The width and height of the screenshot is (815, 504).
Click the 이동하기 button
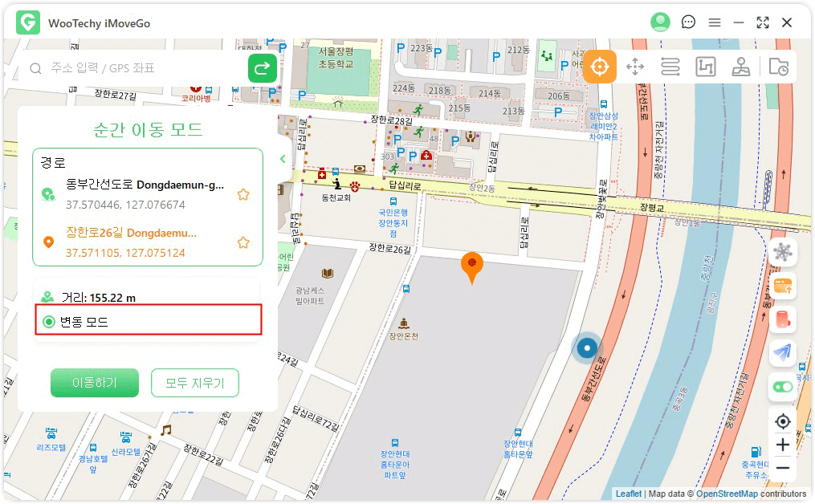pos(95,383)
